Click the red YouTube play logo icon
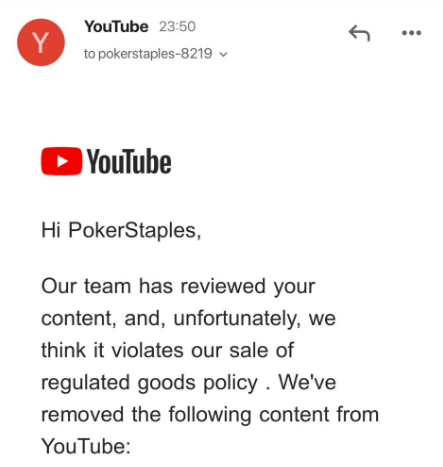 click(x=61, y=161)
